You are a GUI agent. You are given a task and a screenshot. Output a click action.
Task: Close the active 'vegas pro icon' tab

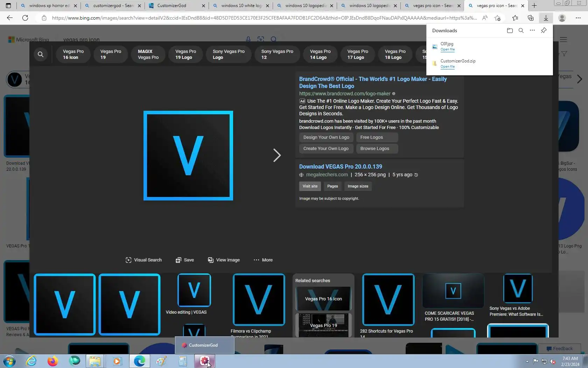click(x=523, y=6)
